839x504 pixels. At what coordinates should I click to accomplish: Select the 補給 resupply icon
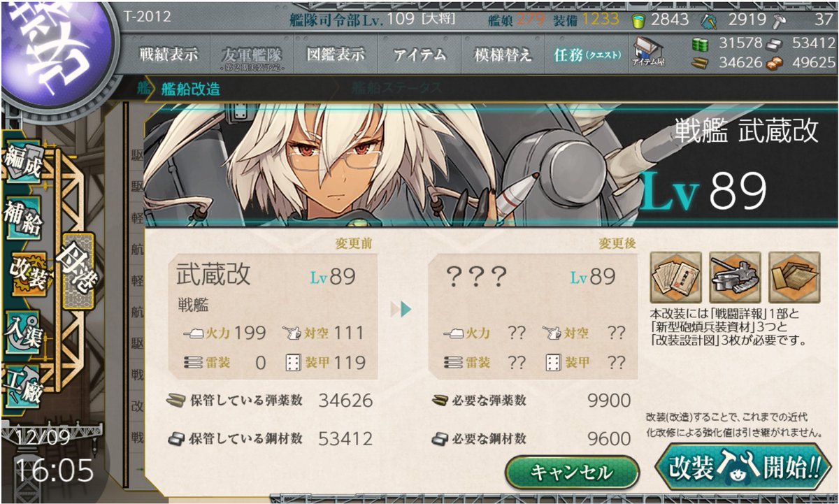pyautogui.click(x=22, y=217)
